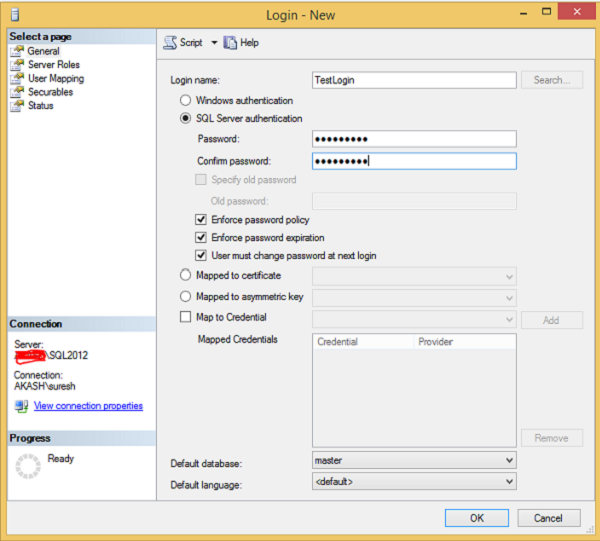Click the Script toolbar icon
The width and height of the screenshot is (600, 541).
[x=171, y=43]
